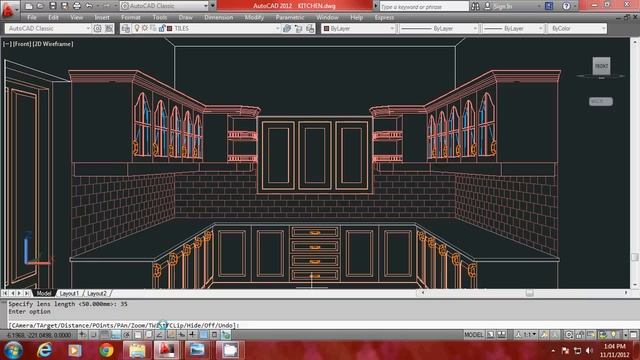Click the Save icon in Quick Access toolbar
The height and width of the screenshot is (360, 640).
(52, 6)
